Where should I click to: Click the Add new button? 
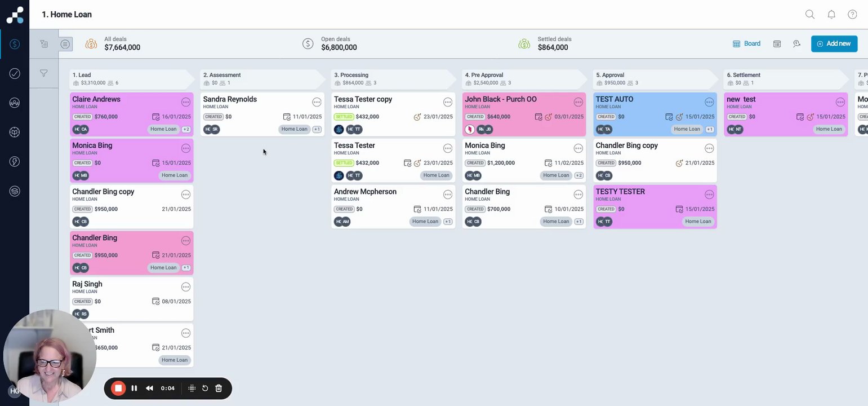pos(834,43)
